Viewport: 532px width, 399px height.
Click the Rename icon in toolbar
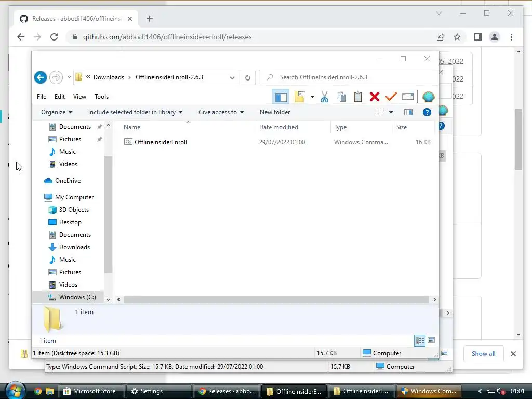coord(407,97)
